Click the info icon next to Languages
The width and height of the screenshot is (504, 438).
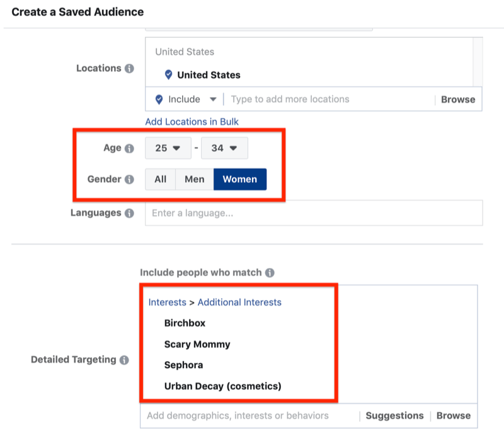(x=129, y=213)
